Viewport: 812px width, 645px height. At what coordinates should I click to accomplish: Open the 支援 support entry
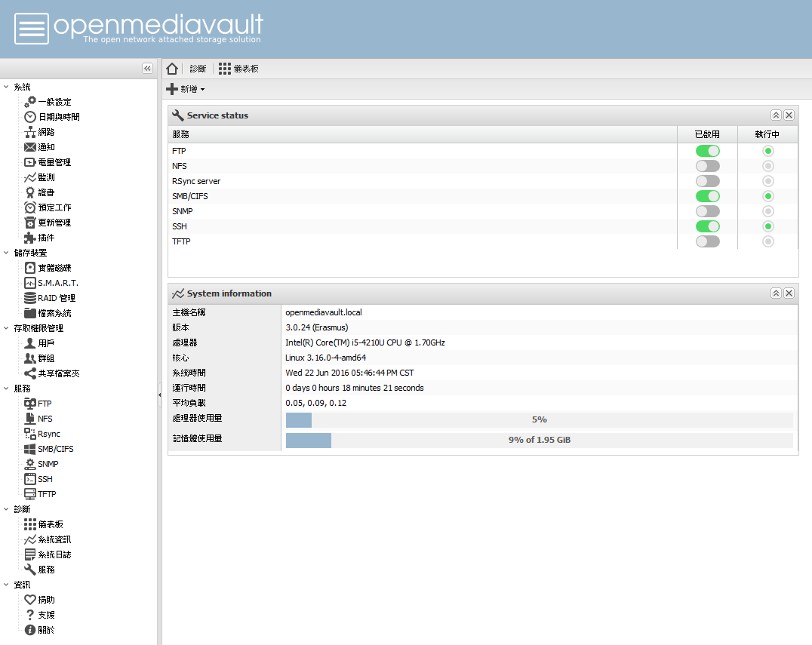point(46,615)
